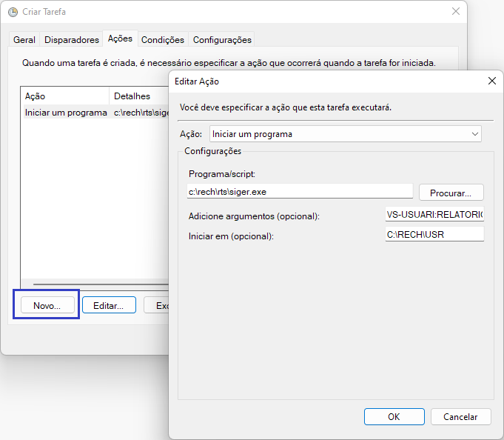Click the Adicione argumentos input field
The height and width of the screenshot is (440, 504).
click(x=434, y=214)
